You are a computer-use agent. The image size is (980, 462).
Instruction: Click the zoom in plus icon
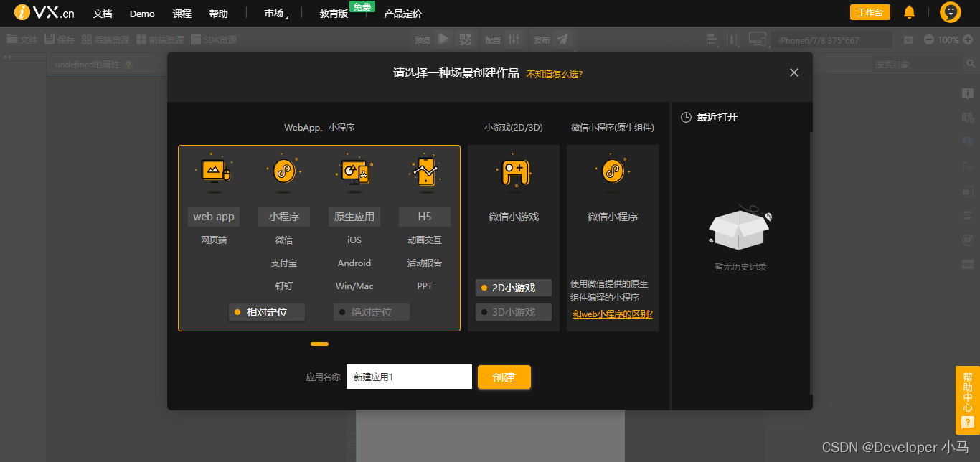[969, 39]
